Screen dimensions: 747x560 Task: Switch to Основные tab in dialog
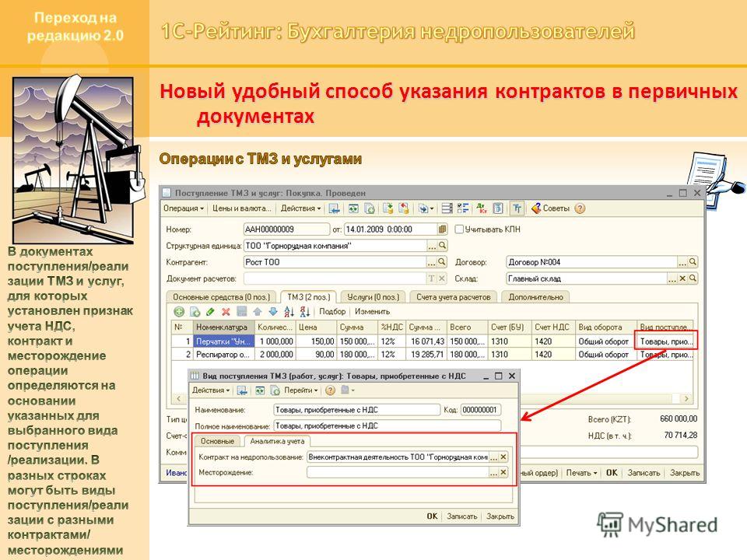(218, 442)
